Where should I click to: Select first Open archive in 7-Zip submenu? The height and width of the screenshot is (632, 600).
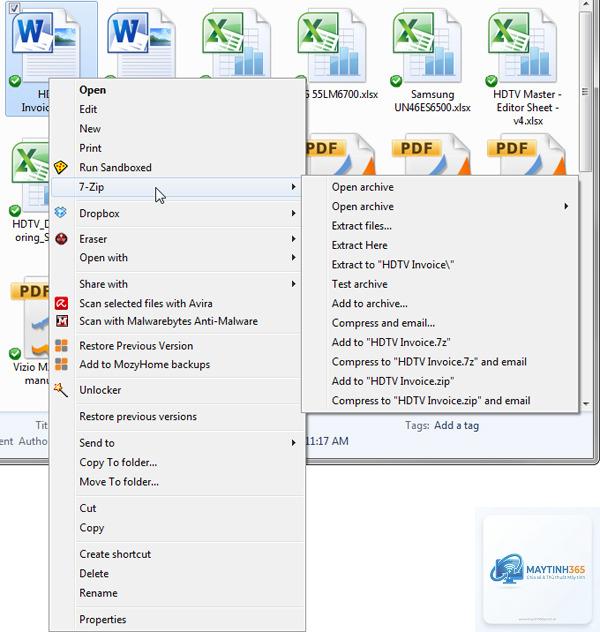pos(440,187)
